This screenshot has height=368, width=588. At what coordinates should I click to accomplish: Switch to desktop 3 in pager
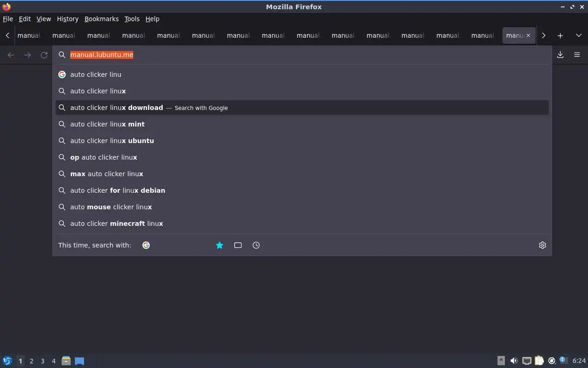pos(42,361)
